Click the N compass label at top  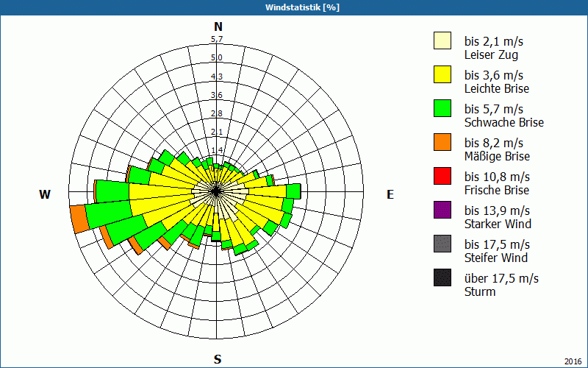pyautogui.click(x=218, y=26)
